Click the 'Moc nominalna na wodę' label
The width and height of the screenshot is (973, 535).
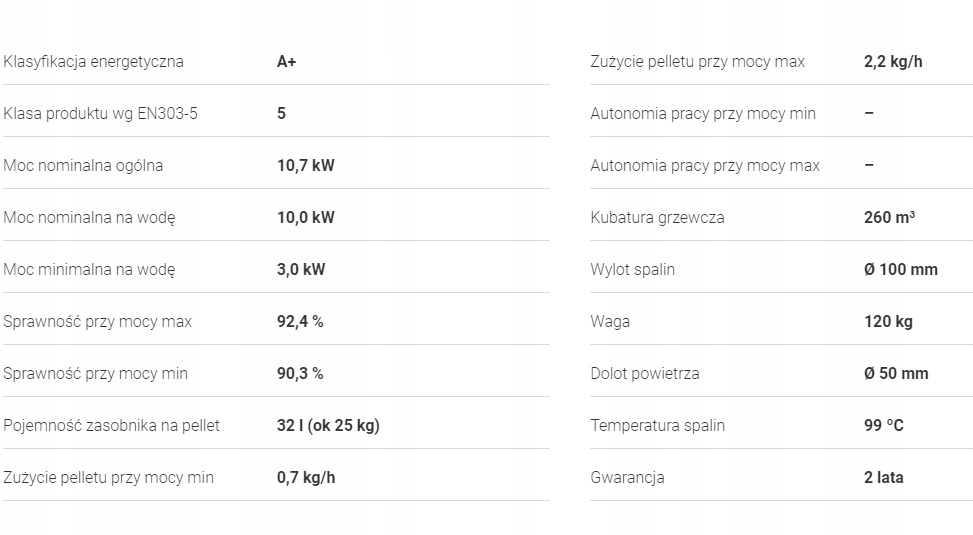89,218
